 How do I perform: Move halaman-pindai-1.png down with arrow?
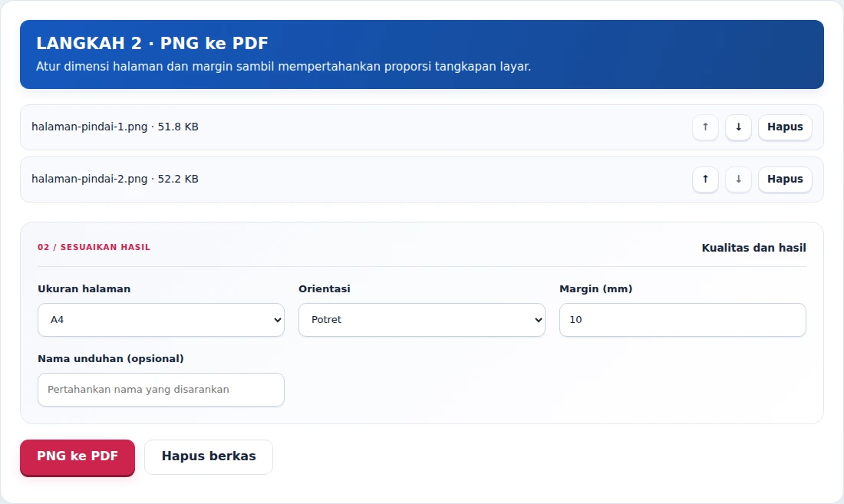tap(738, 127)
